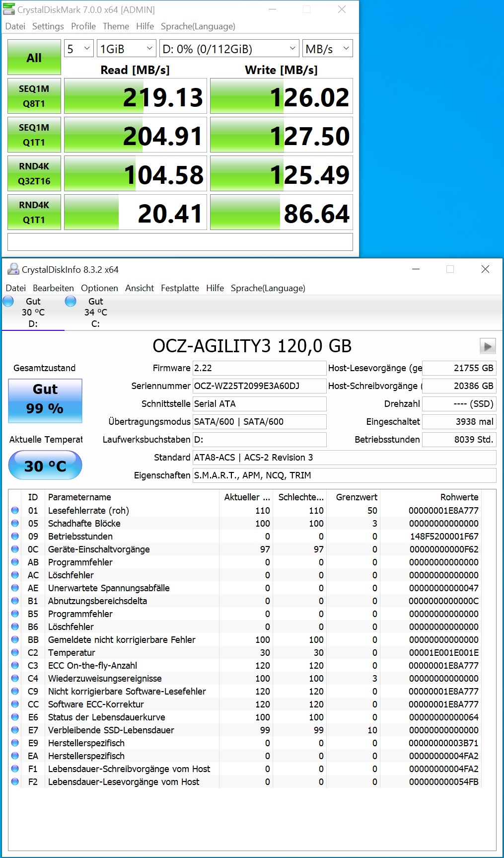Start the RND4K Q32T16 benchmark
This screenshot has height=858, width=504.
pyautogui.click(x=34, y=173)
